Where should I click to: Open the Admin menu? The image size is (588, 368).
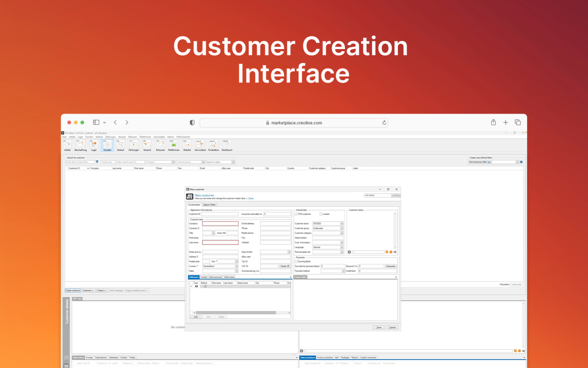coord(170,137)
